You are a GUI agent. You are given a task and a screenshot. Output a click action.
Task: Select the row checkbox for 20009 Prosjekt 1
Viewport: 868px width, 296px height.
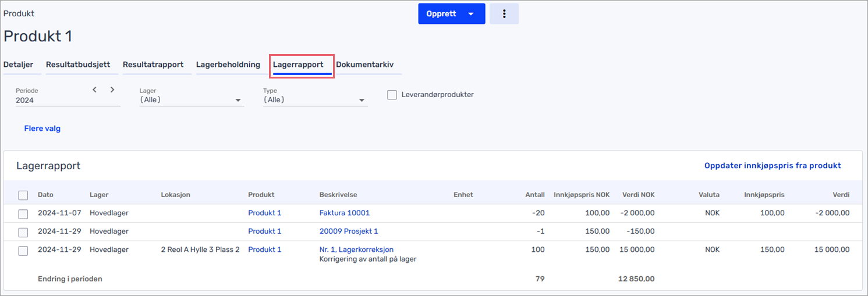tap(23, 232)
